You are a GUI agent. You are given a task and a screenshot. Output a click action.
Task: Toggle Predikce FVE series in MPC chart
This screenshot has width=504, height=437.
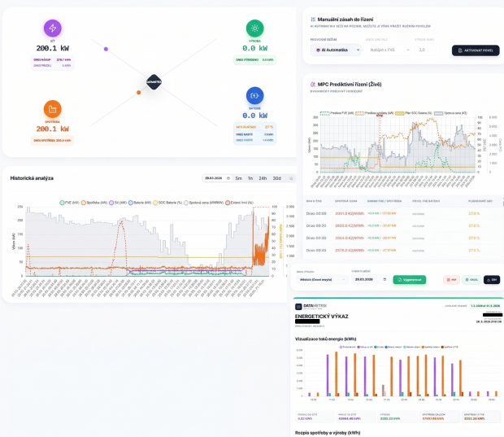[337, 113]
